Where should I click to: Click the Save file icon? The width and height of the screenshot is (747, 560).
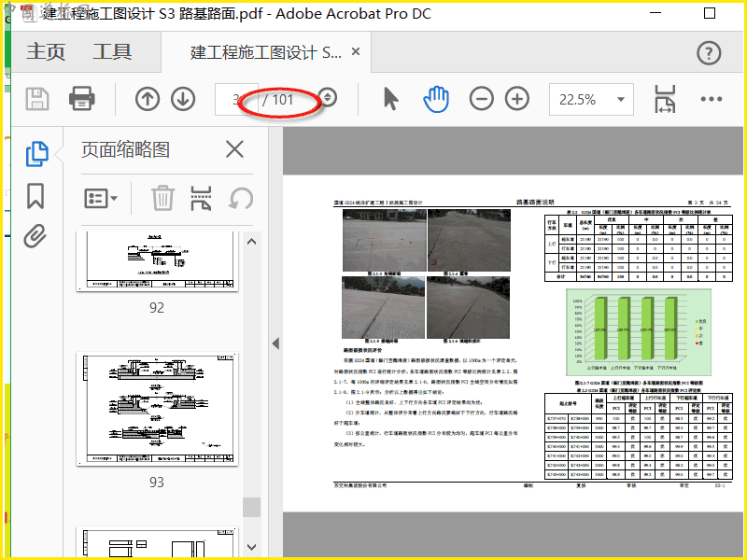click(x=36, y=99)
